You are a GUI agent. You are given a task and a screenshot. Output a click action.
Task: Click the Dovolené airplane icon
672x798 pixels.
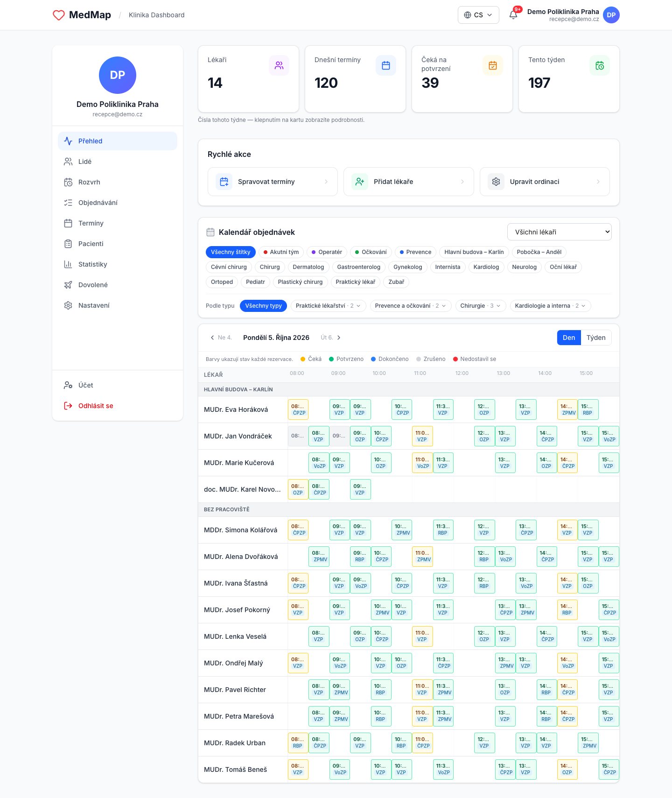(x=68, y=285)
